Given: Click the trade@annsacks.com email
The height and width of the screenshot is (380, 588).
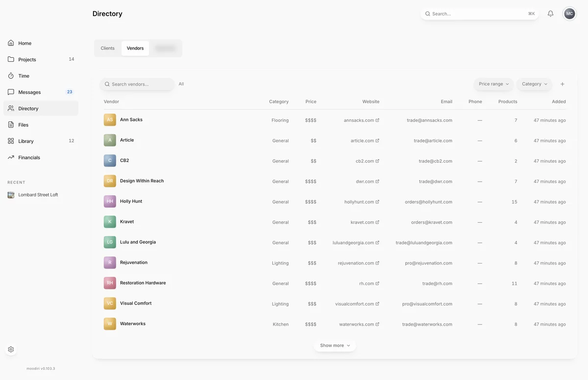Looking at the screenshot, I should [x=429, y=120].
